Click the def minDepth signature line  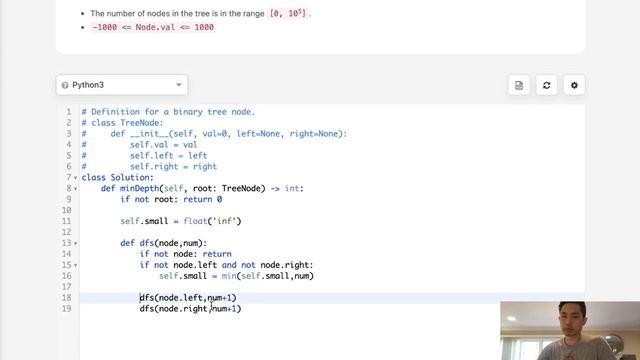202,188
